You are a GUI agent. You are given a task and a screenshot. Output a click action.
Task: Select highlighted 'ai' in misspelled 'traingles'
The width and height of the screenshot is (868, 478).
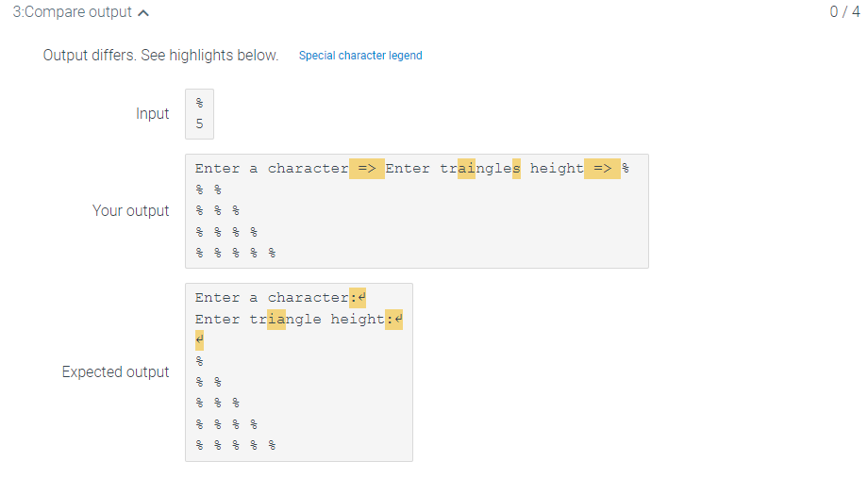tap(467, 168)
